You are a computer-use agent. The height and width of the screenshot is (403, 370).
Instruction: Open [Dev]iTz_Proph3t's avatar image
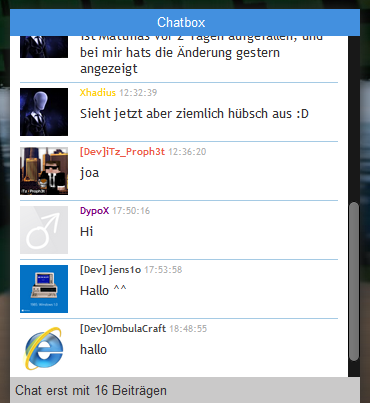(44, 171)
